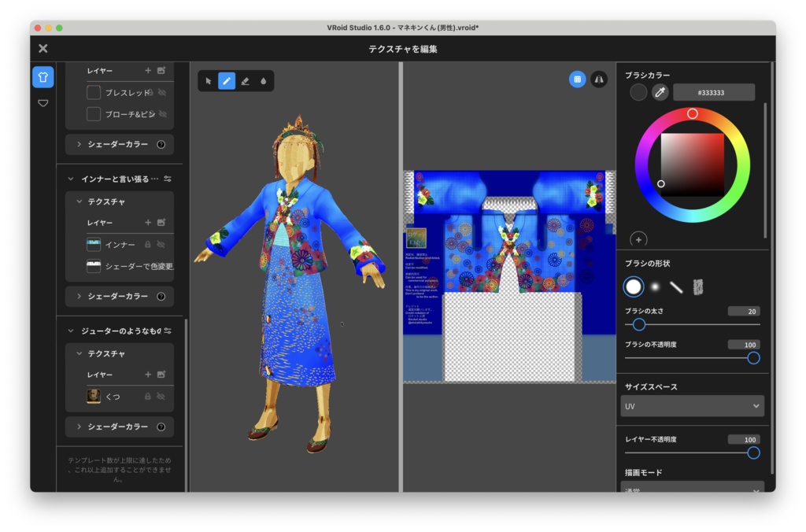
Task: Add a new layer under インナーと言い張る
Action: click(148, 223)
